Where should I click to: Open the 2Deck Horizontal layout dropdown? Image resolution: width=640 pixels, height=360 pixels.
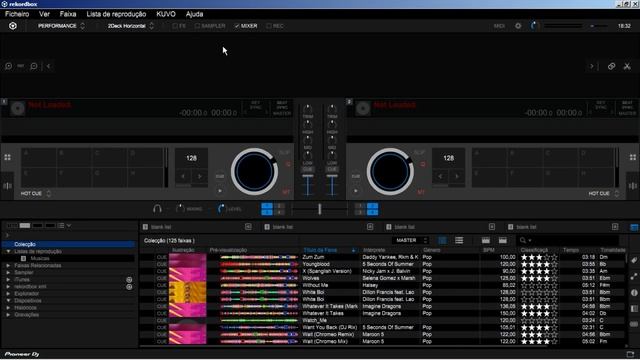pos(131,26)
